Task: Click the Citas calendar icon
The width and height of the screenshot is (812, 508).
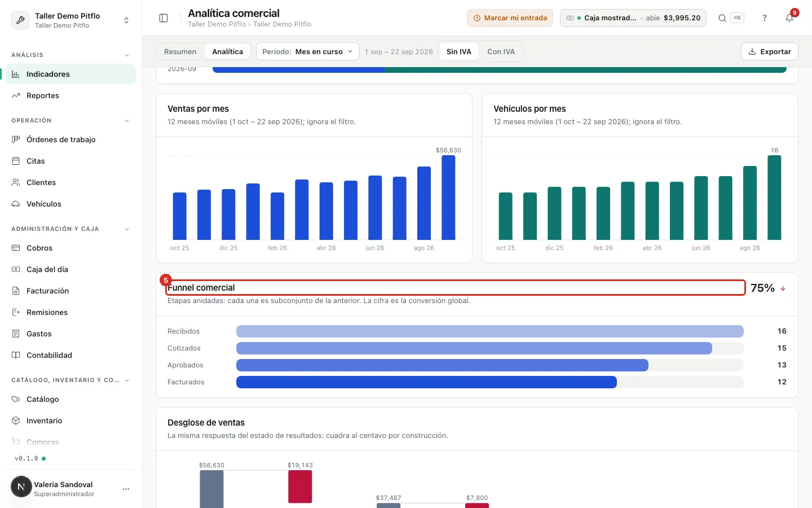Action: (x=16, y=161)
